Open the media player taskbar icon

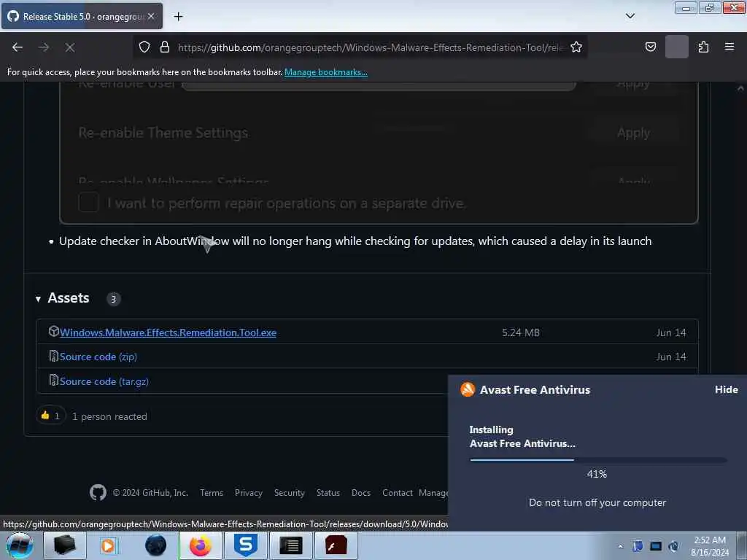click(109, 545)
